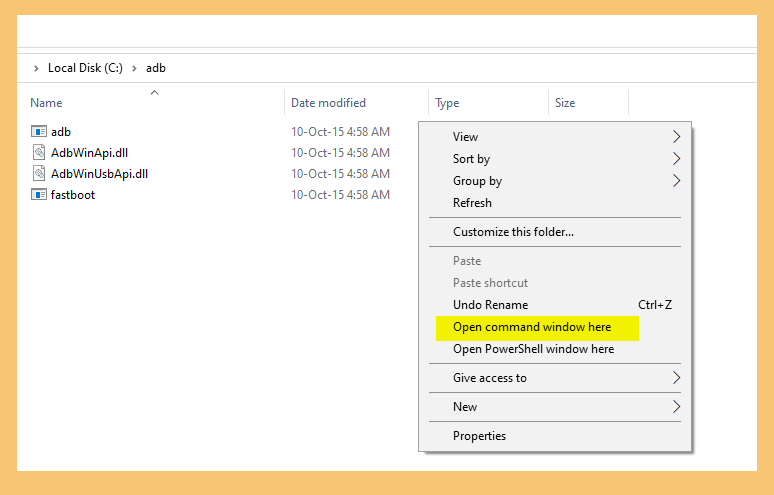This screenshot has width=774, height=495.
Task: Expand the View submenu arrow
Action: pos(676,137)
